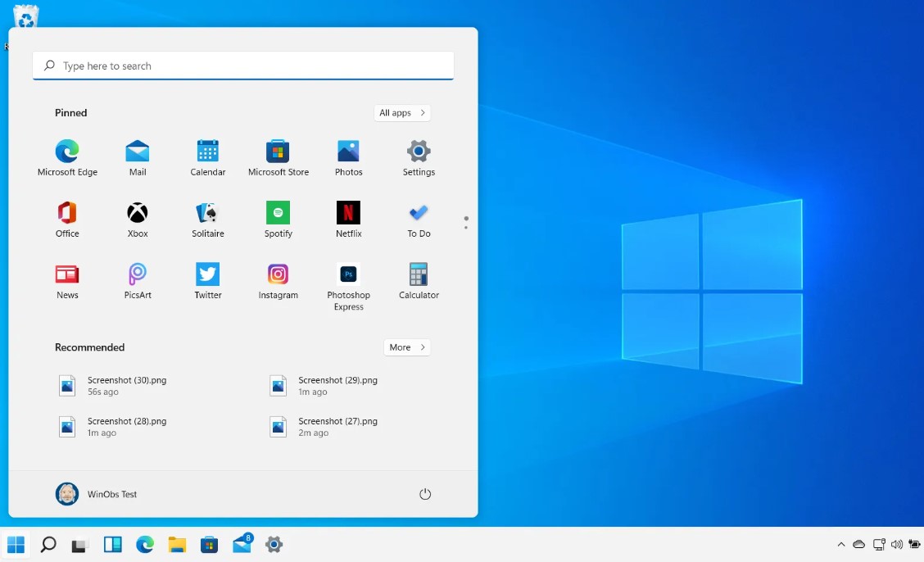
Task: Open recommended file Screenshot (28).png
Action: (x=113, y=427)
